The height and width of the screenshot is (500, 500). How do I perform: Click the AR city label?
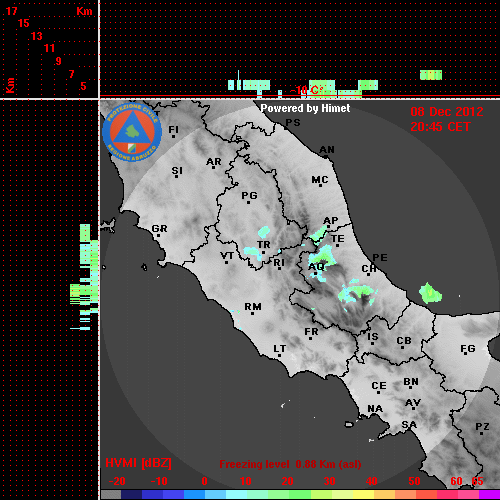(214, 162)
